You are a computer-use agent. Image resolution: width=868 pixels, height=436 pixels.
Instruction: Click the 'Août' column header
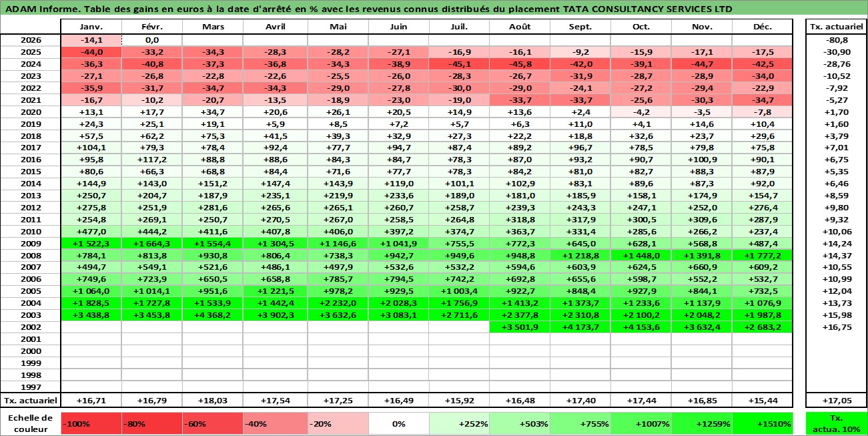point(519,27)
